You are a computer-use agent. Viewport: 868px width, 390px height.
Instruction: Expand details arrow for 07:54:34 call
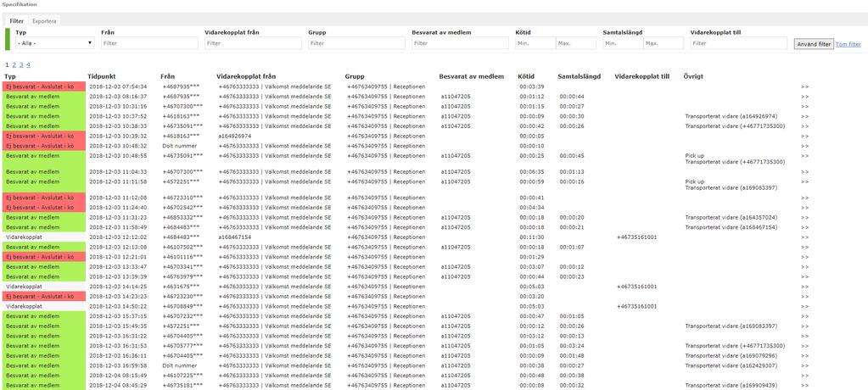[x=804, y=86]
